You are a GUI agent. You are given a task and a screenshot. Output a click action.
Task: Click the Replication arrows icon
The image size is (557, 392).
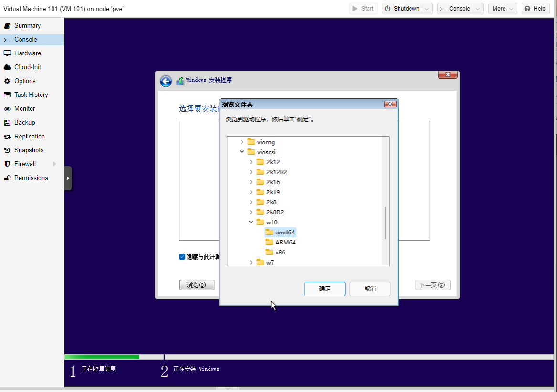click(7, 137)
